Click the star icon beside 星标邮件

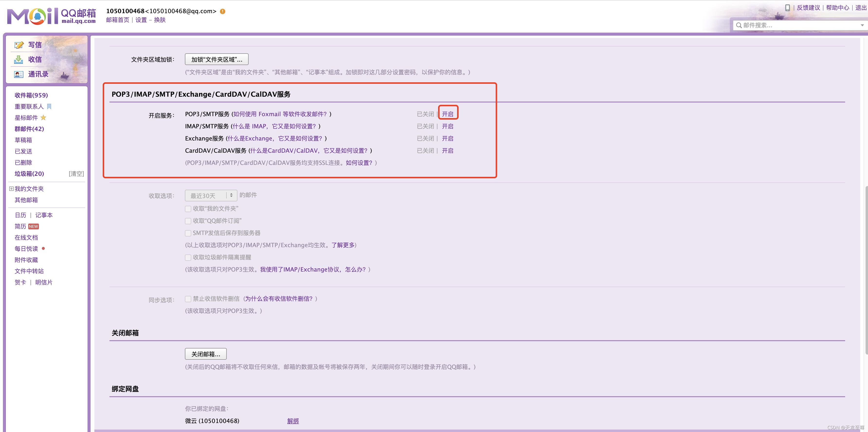coord(44,118)
